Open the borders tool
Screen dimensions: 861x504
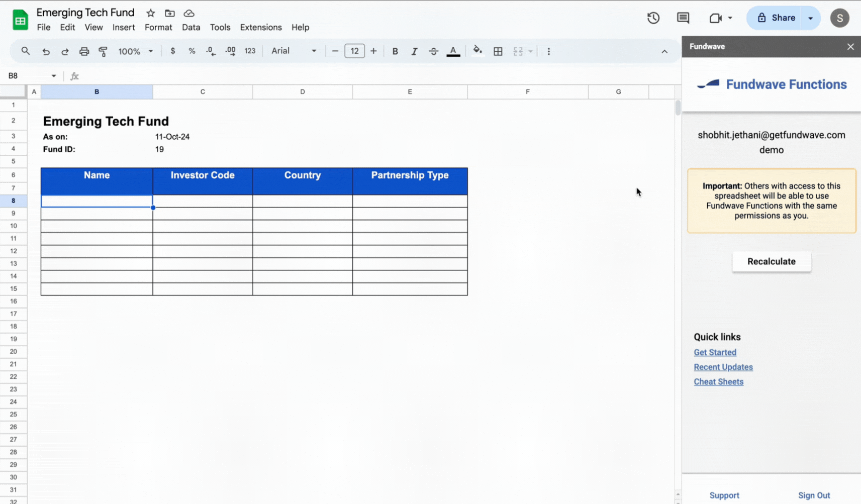tap(498, 51)
